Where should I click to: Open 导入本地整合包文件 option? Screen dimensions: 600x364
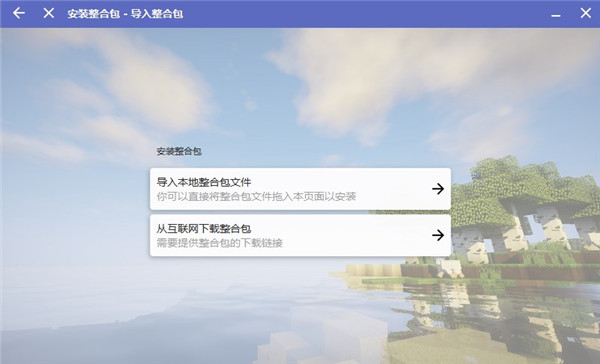point(300,189)
